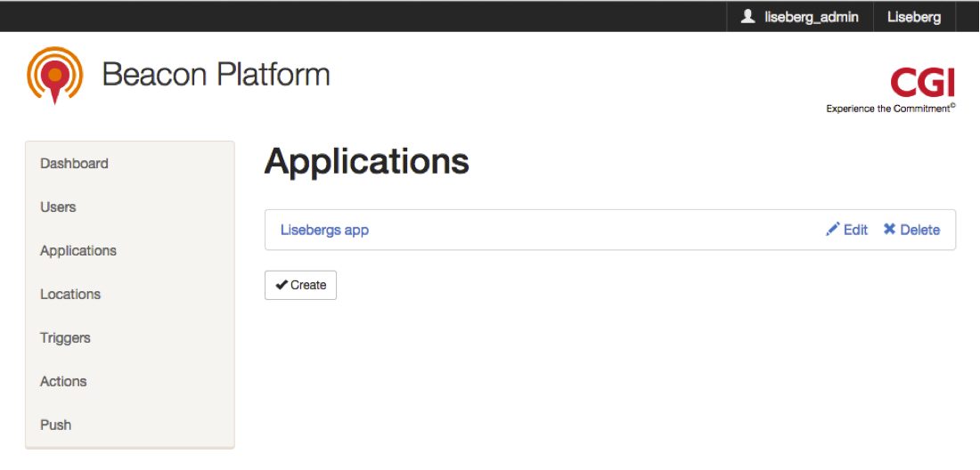This screenshot has height=470, width=980.
Task: Click the Beacon Platform logo icon
Action: click(55, 75)
